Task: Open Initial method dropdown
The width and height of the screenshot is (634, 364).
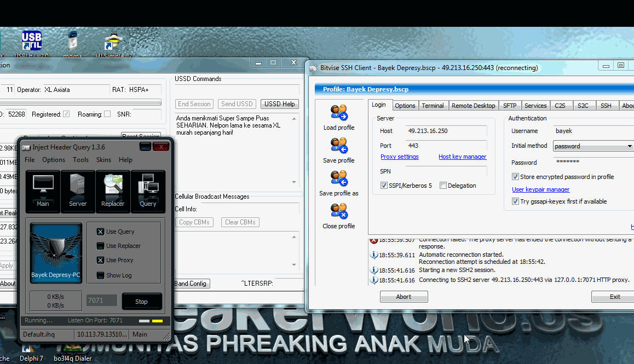Action: [x=593, y=146]
